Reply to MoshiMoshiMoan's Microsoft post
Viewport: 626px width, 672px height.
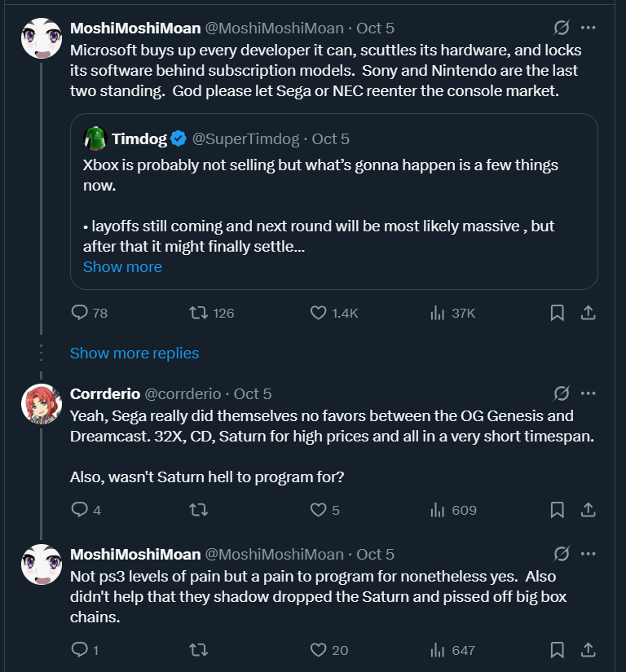coord(80,313)
